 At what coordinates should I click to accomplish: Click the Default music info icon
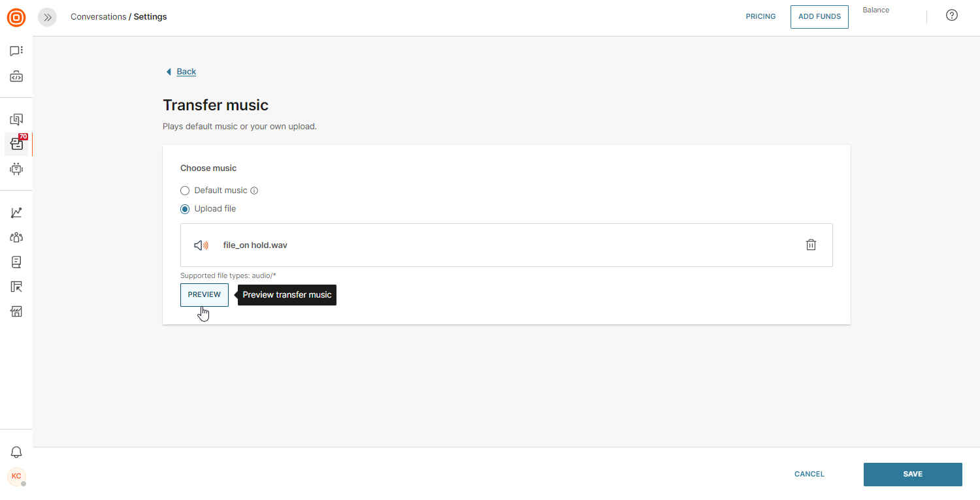coord(255,191)
